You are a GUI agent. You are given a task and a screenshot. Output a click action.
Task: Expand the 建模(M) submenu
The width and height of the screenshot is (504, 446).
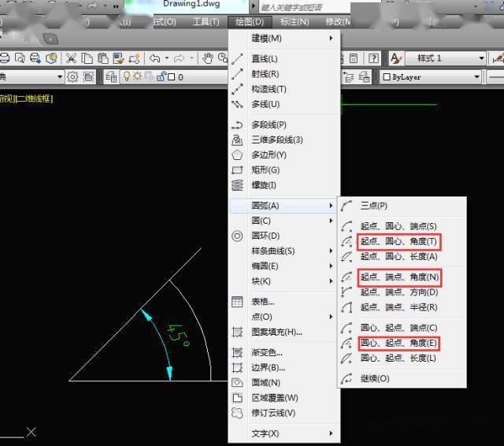click(284, 39)
